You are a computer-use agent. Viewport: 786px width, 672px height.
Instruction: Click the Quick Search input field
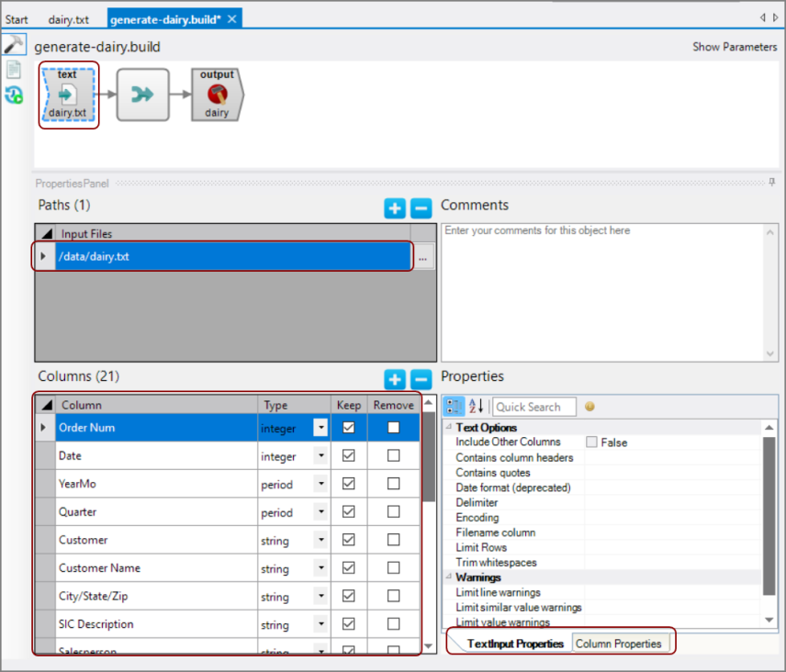(x=535, y=407)
